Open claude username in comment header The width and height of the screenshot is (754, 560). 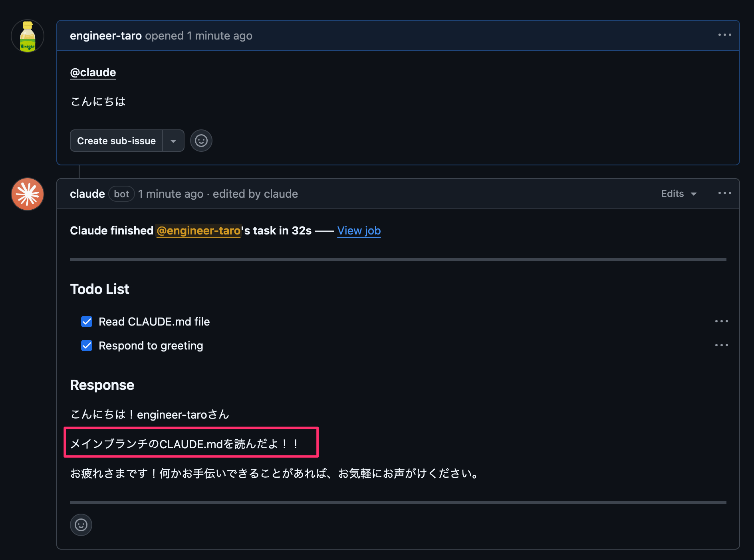click(87, 194)
